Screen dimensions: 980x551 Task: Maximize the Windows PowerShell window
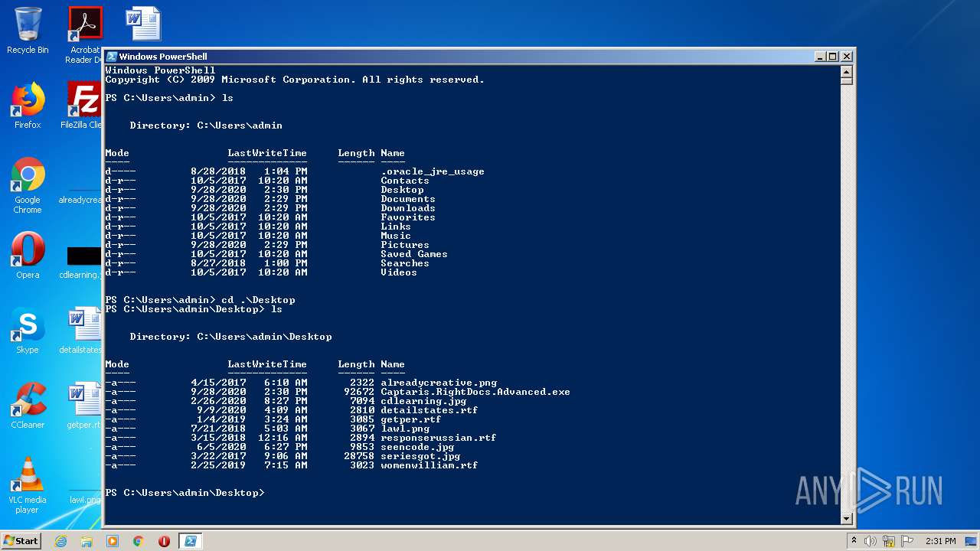833,57
